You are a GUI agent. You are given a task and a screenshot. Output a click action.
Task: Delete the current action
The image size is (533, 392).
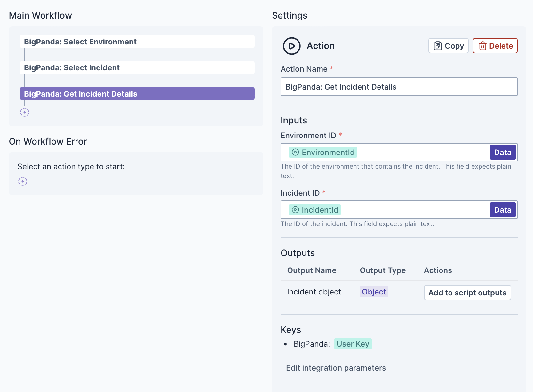coord(495,46)
